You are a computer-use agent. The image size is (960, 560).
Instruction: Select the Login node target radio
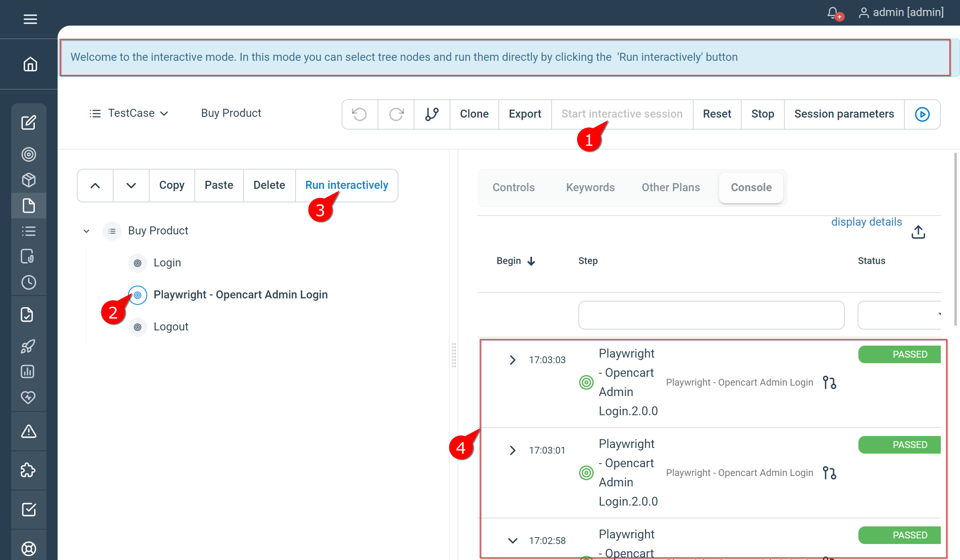[137, 262]
